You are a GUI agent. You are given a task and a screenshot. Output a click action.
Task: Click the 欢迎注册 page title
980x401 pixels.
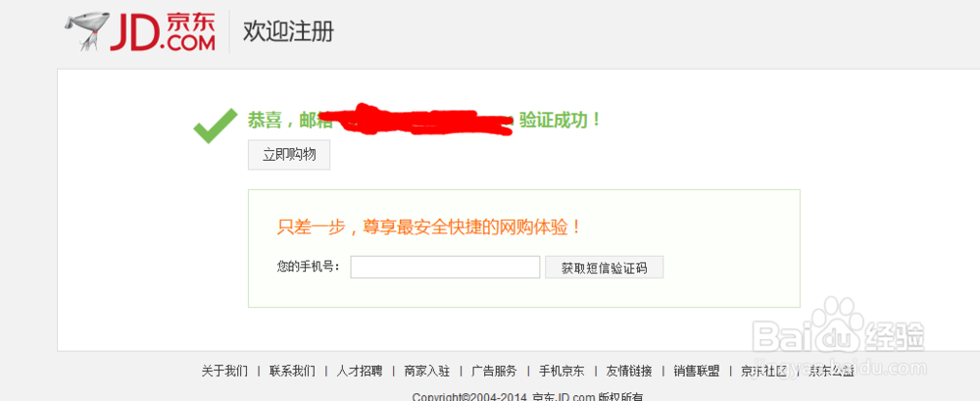288,31
